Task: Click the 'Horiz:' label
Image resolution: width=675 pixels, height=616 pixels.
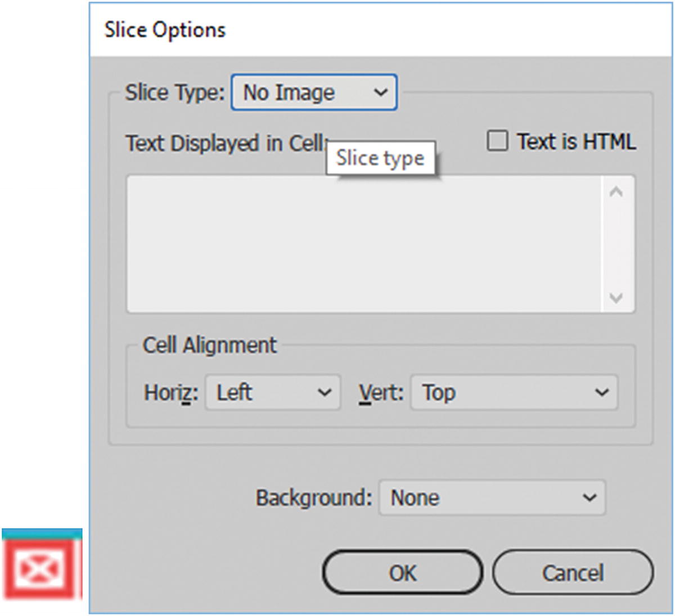Action: (171, 392)
